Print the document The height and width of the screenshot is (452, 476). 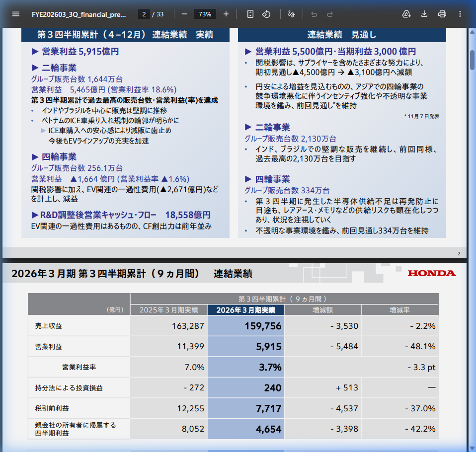[442, 14]
